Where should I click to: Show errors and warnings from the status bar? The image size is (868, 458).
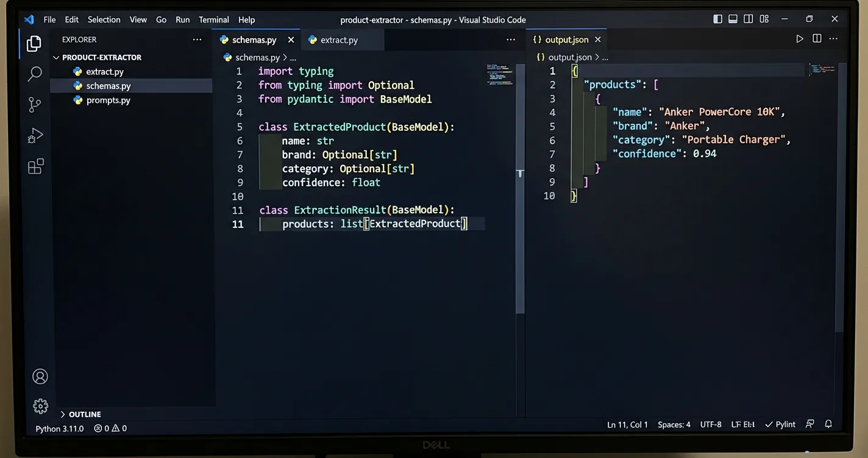(110, 428)
